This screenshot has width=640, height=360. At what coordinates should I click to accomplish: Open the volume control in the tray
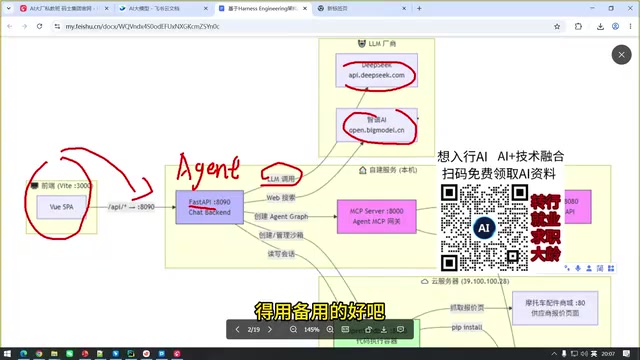coord(584,353)
